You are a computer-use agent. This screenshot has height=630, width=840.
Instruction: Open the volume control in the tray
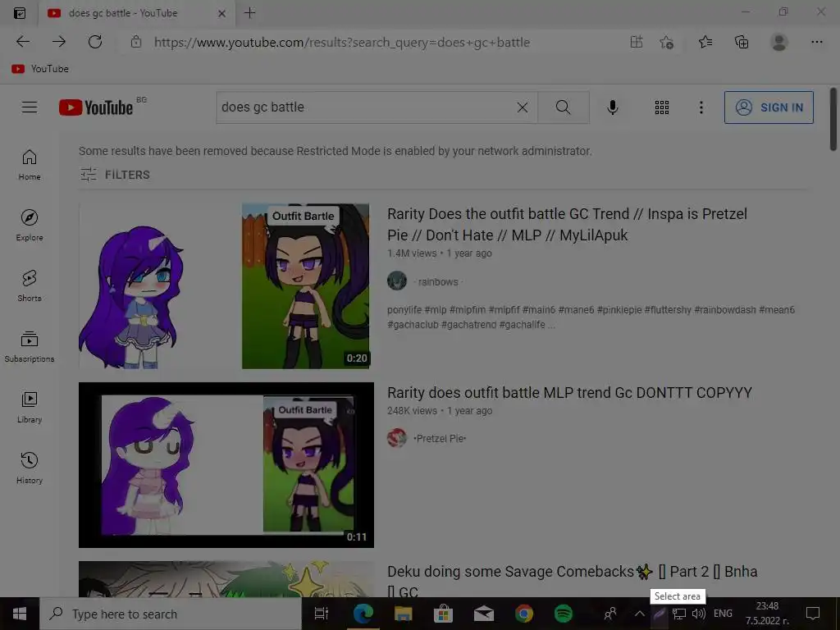tap(699, 614)
